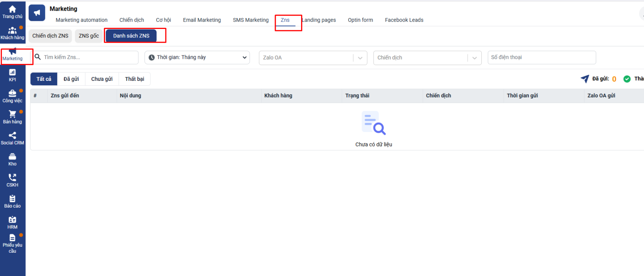The image size is (644, 276).
Task: Open Công việc briefcase icon in sidebar
Action: tap(12, 96)
